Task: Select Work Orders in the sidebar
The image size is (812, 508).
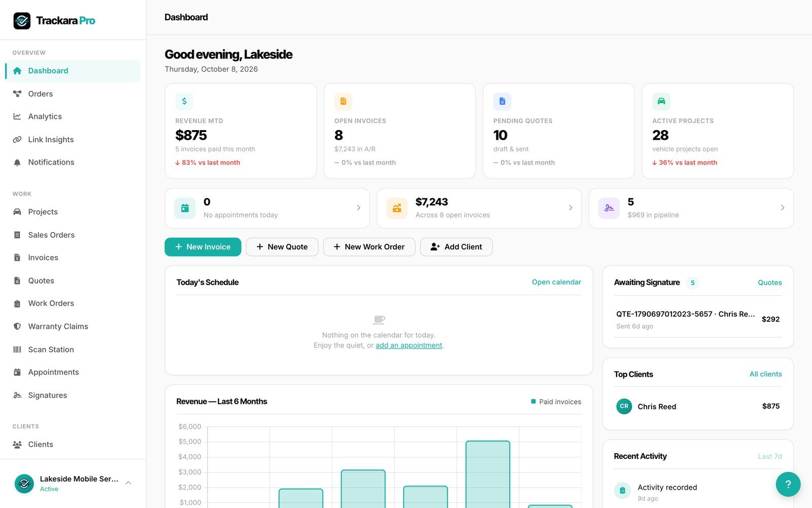Action: pyautogui.click(x=73, y=303)
